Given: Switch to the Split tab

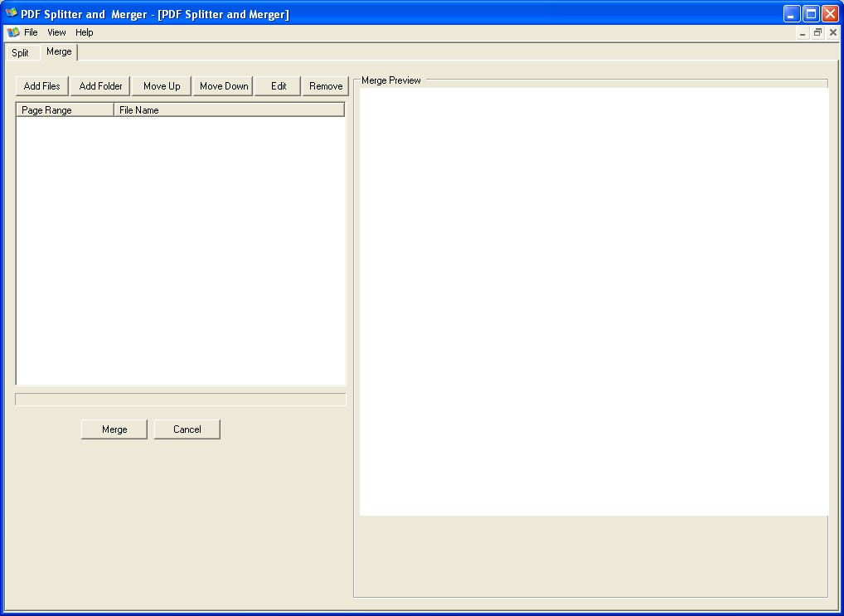Looking at the screenshot, I should click(x=21, y=53).
